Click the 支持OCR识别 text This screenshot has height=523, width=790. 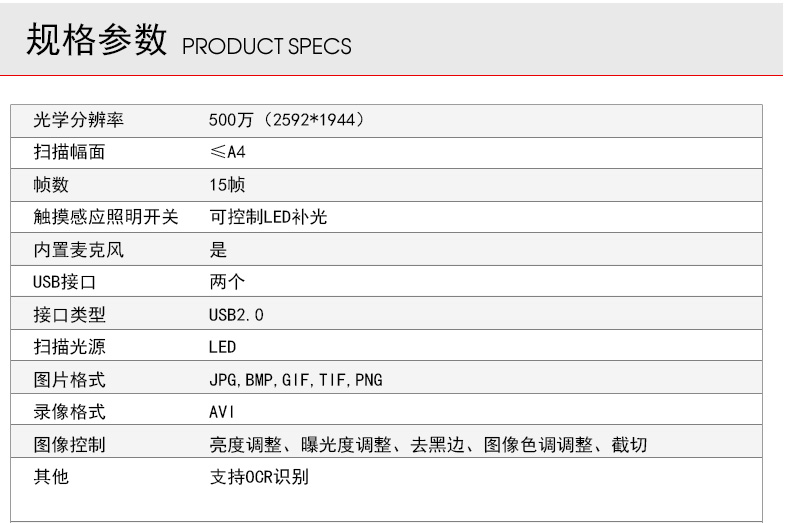pos(258,477)
